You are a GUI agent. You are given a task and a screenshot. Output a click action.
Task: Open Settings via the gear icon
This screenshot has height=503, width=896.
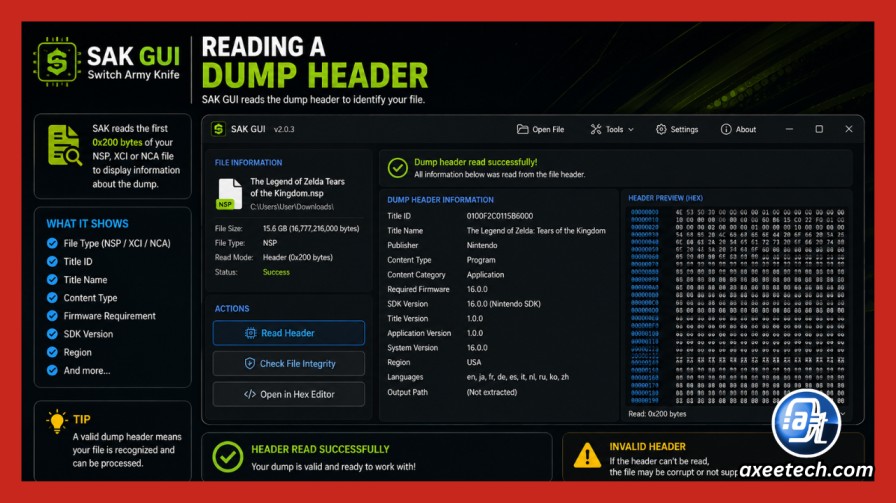pos(661,129)
